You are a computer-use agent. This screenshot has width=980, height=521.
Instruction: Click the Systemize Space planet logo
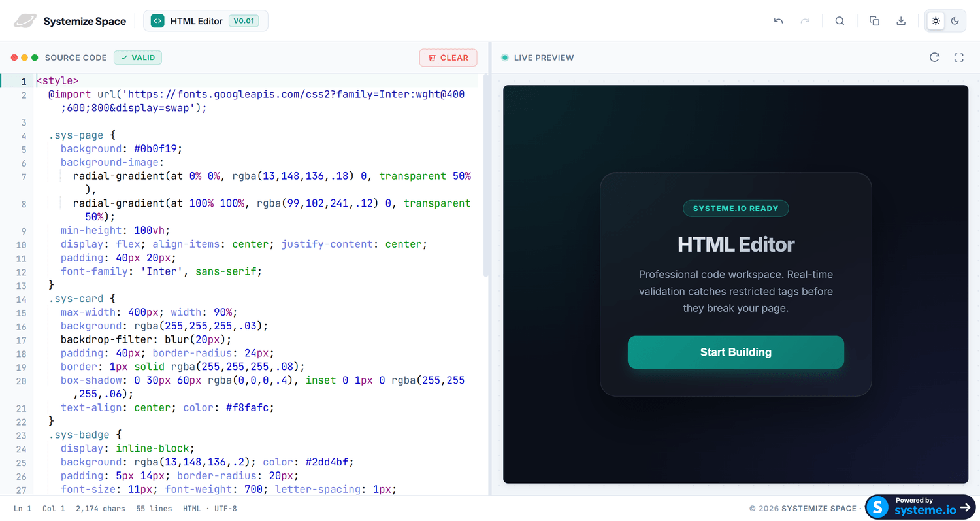click(25, 21)
